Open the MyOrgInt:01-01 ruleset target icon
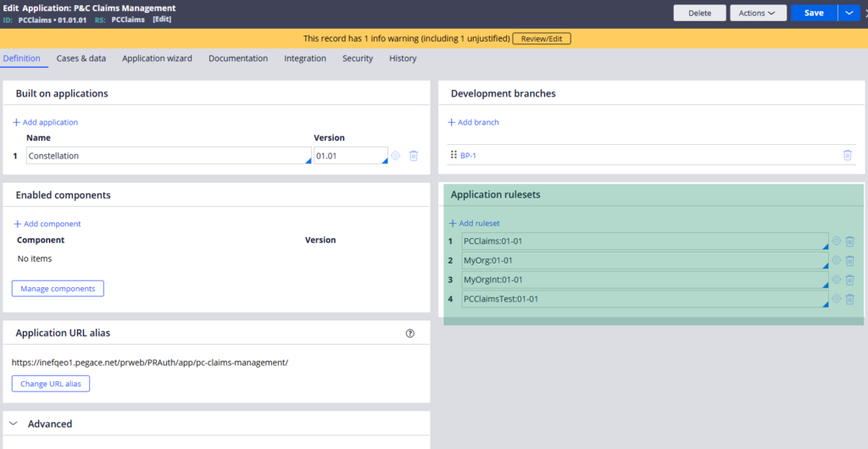This screenshot has height=449, width=868. point(837,280)
